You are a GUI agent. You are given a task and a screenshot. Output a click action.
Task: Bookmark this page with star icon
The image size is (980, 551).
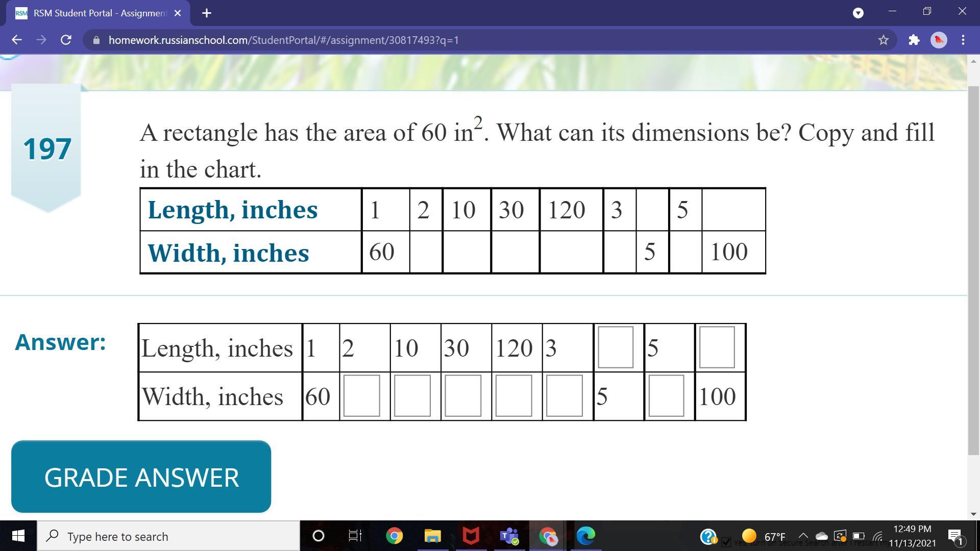(x=884, y=40)
